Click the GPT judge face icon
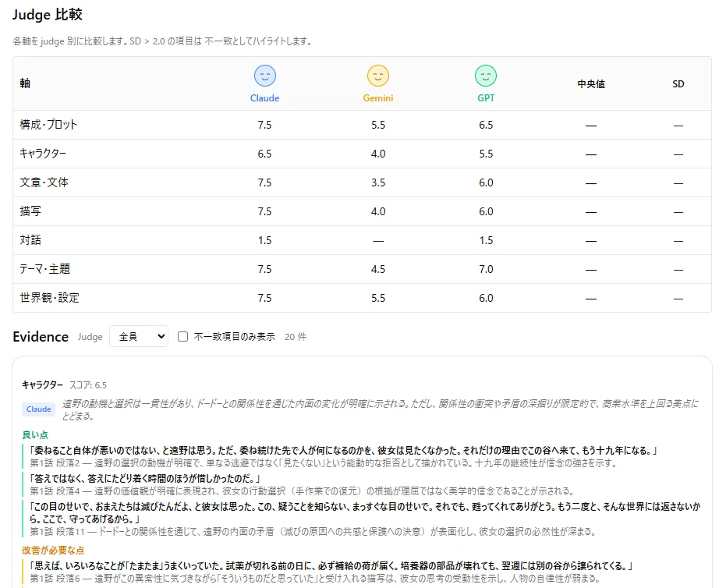 click(x=486, y=76)
